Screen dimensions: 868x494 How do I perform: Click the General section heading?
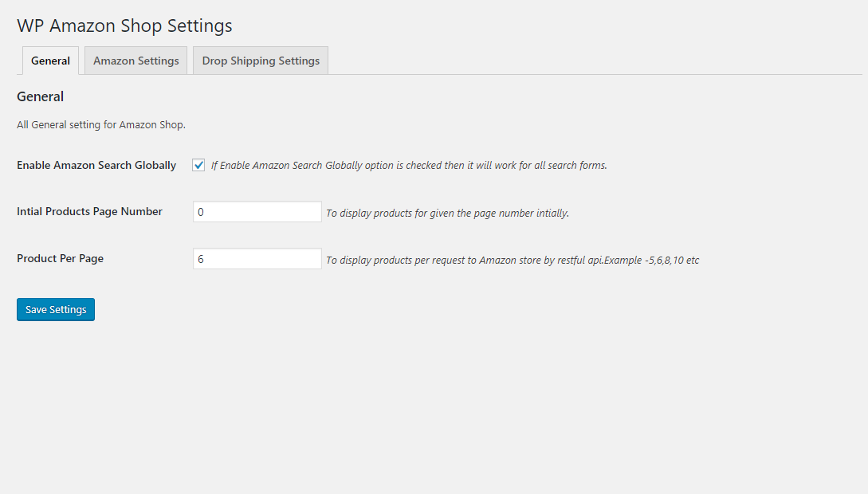(x=40, y=96)
